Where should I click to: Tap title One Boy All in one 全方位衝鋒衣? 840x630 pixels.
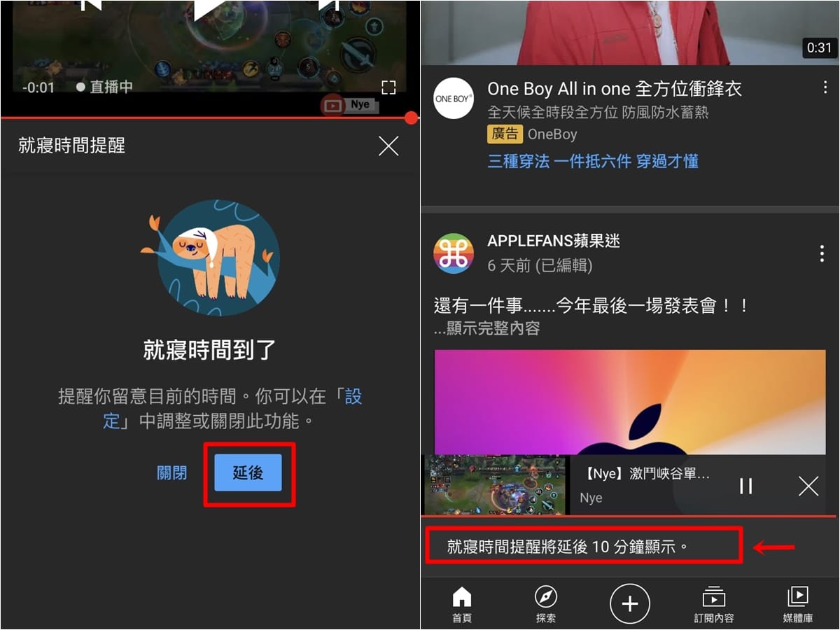[x=615, y=89]
